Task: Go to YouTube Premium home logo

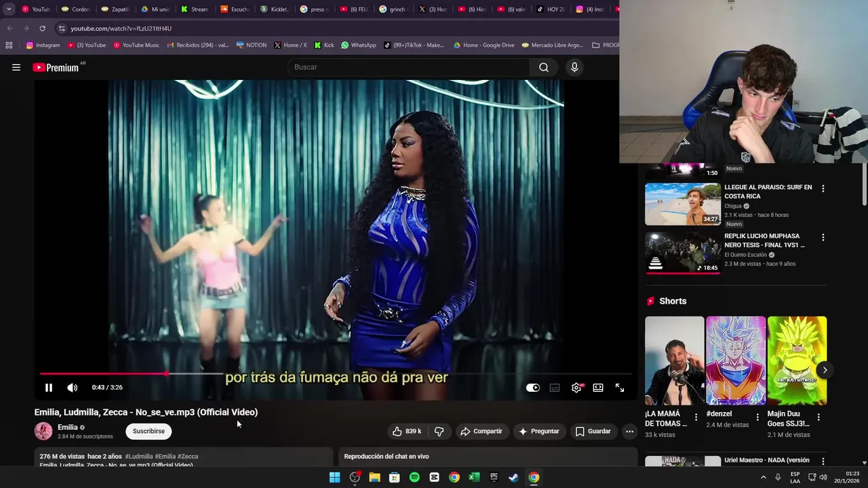Action: [56, 67]
